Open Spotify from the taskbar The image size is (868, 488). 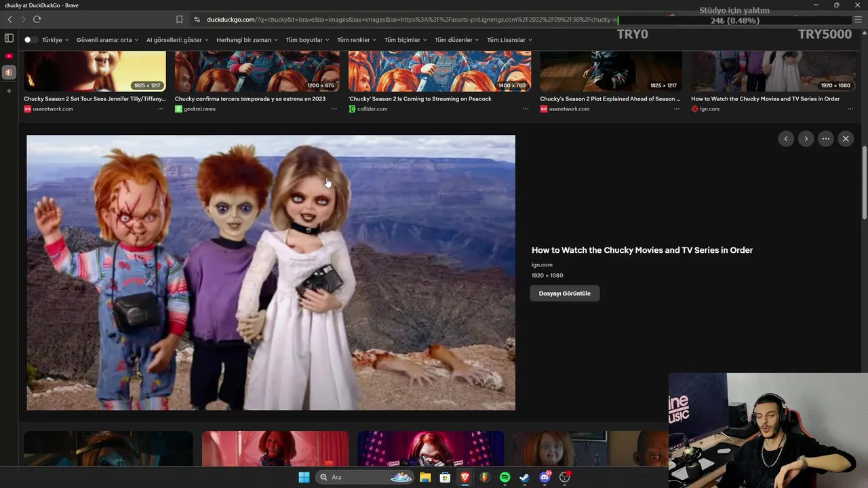(x=505, y=477)
